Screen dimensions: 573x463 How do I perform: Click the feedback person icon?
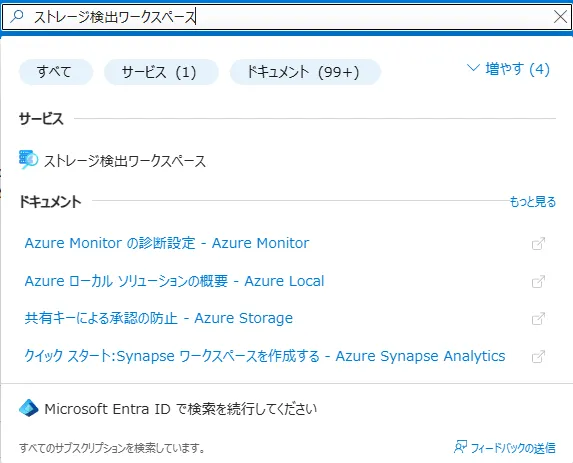[460, 447]
